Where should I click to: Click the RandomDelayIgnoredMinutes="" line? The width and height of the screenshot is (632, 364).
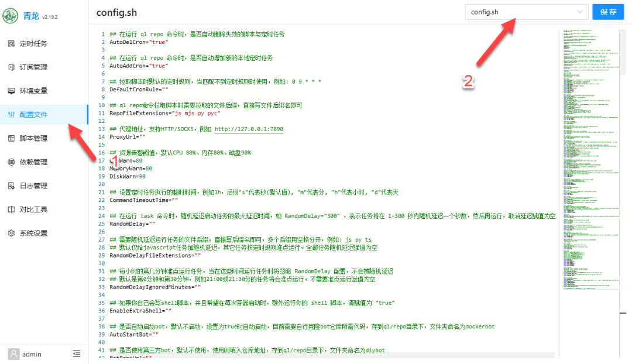(155, 287)
